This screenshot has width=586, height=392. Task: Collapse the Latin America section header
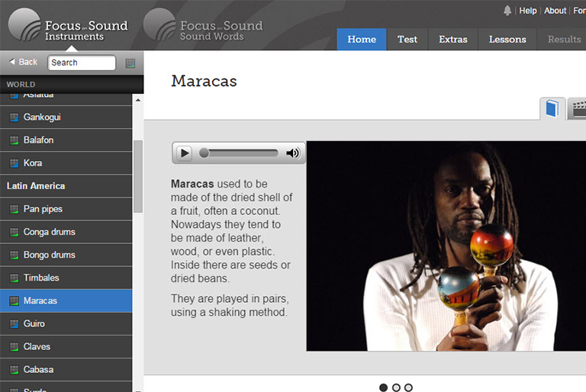click(x=36, y=186)
